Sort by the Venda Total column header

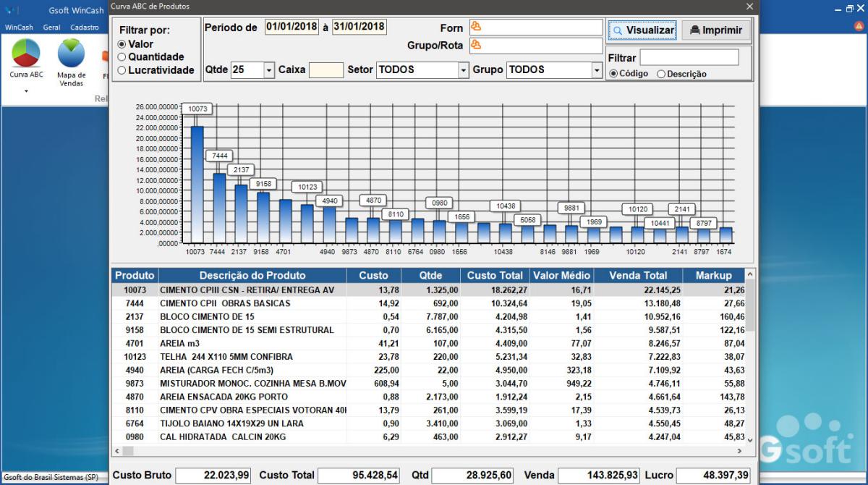(x=639, y=276)
